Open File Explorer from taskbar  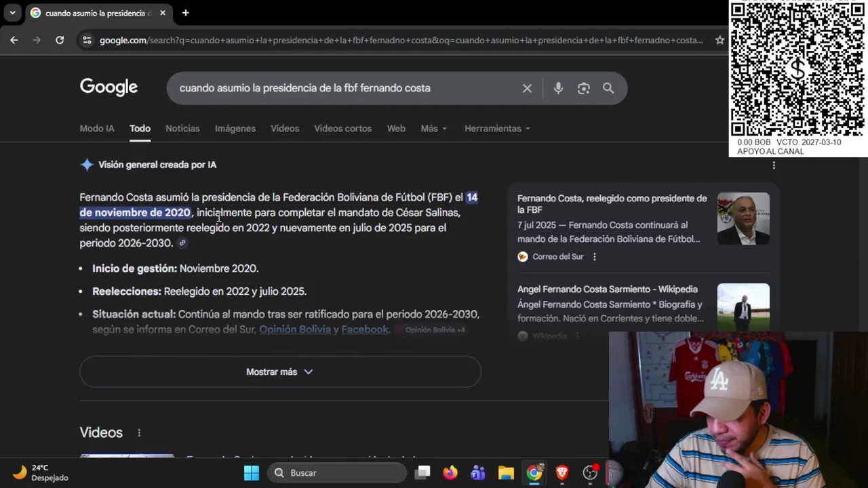tap(506, 472)
